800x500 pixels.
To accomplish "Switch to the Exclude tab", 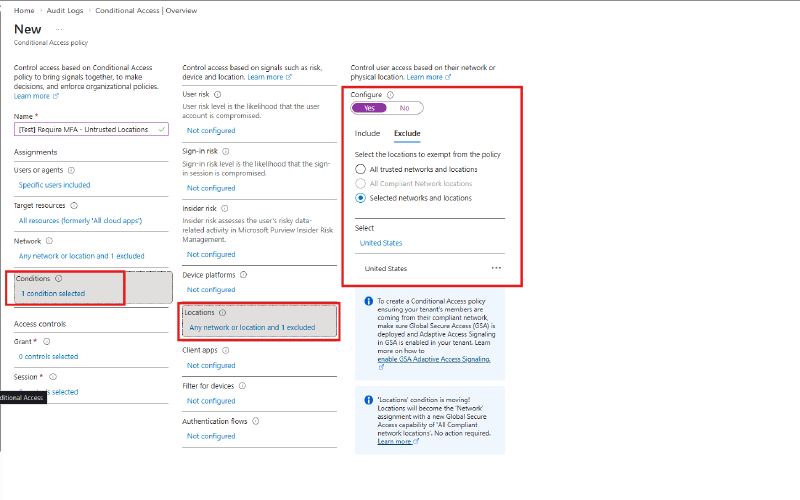I will coord(407,133).
